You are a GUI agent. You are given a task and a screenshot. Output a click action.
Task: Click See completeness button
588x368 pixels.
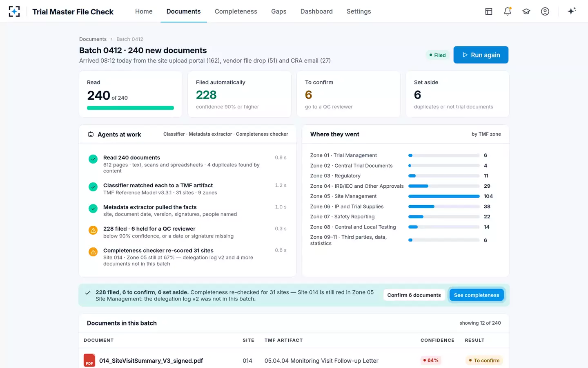(x=477, y=295)
